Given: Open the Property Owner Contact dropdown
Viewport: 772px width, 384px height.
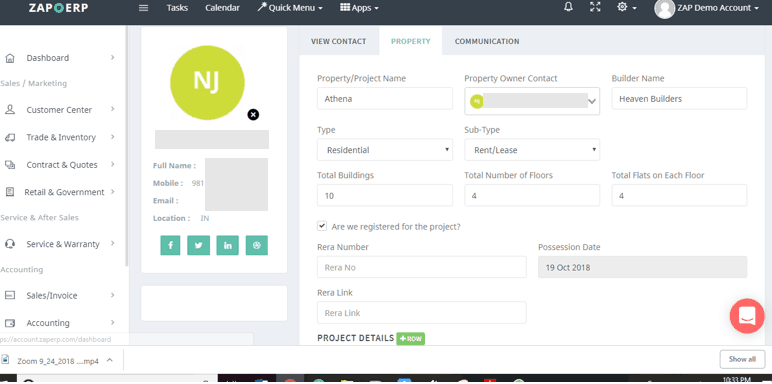Looking at the screenshot, I should click(532, 101).
